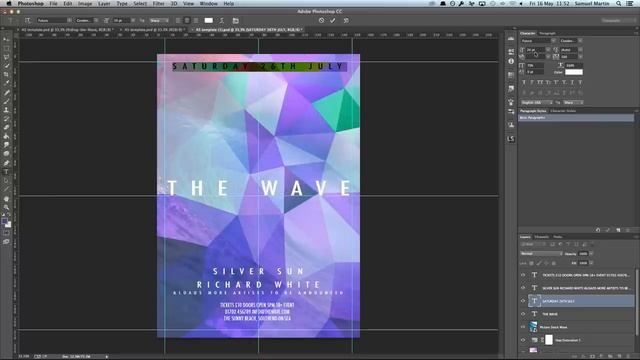Screen dimensions: 640x360
Task: Select the Crop tool
Action: [x=6, y=75]
